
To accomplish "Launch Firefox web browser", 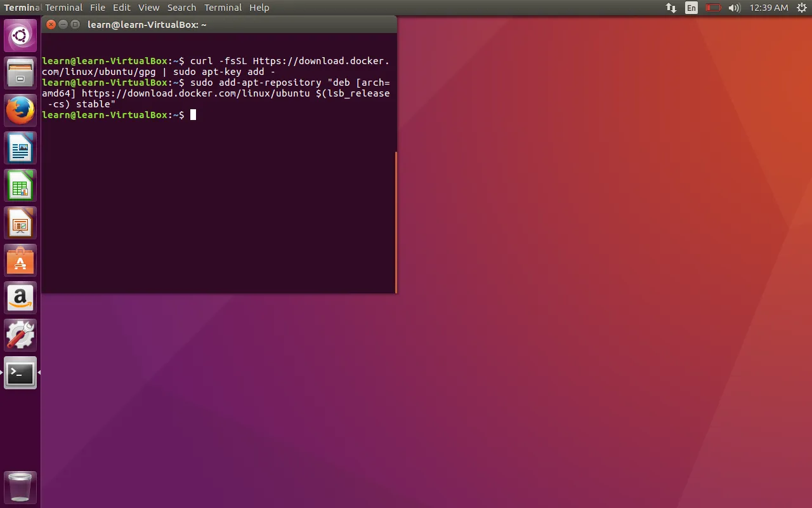I will (20, 110).
